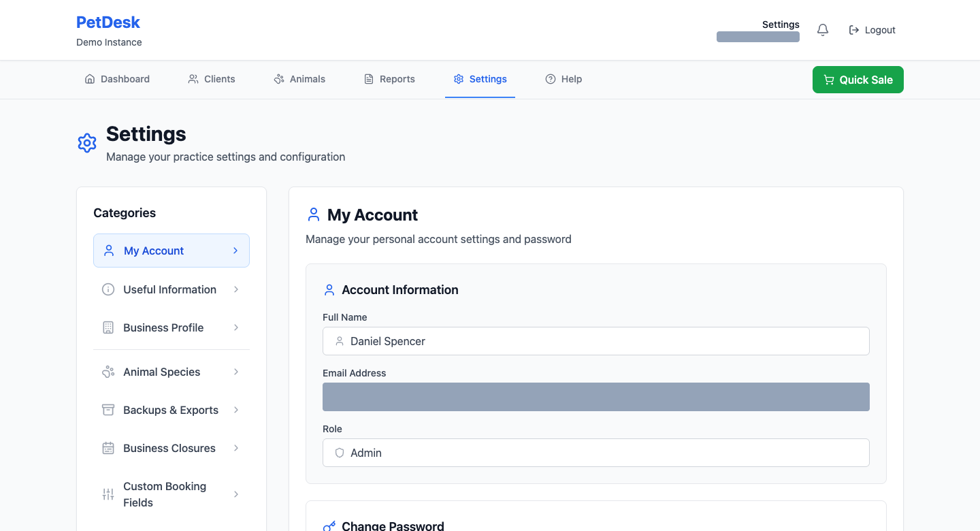Select the Settings navigation tab
This screenshot has height=531, width=980.
[x=480, y=79]
